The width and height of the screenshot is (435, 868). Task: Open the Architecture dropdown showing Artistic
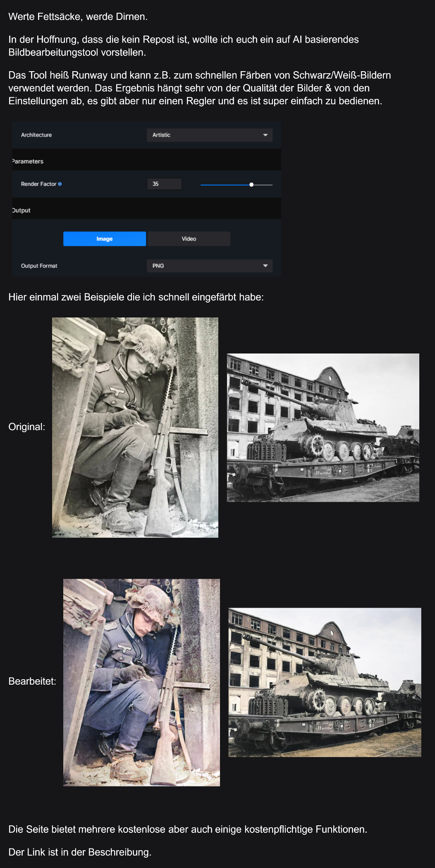tap(209, 135)
